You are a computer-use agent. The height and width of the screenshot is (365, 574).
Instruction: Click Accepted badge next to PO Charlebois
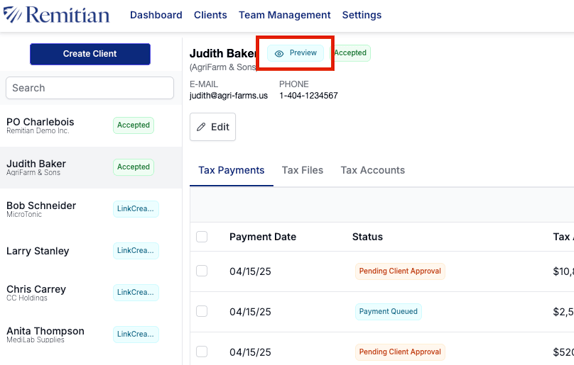(x=133, y=125)
